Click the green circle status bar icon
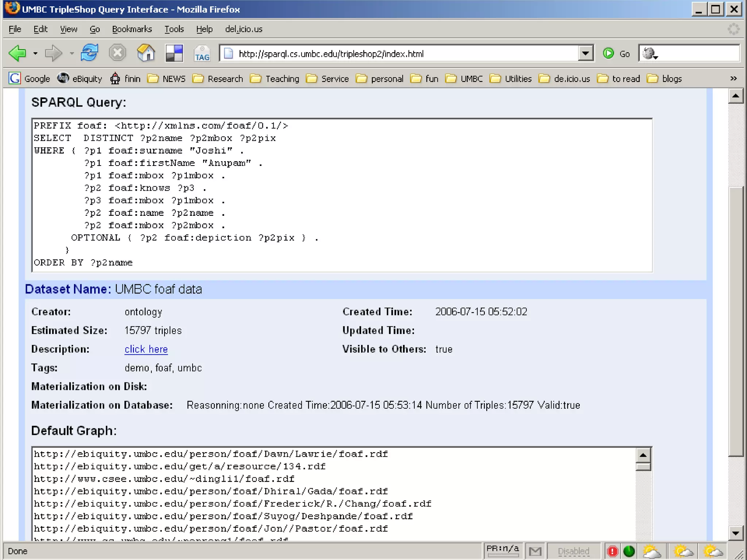This screenshot has height=560, width=747. (629, 551)
